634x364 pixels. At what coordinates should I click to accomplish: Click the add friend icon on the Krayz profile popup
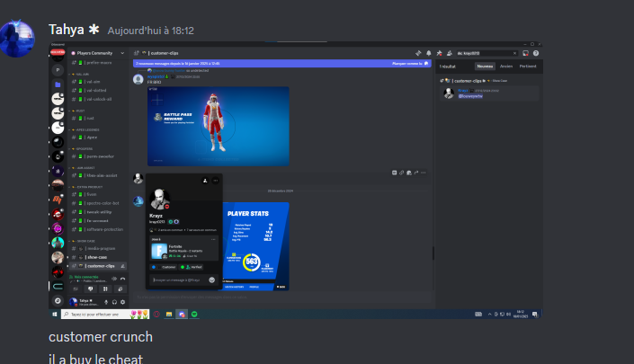tap(205, 181)
